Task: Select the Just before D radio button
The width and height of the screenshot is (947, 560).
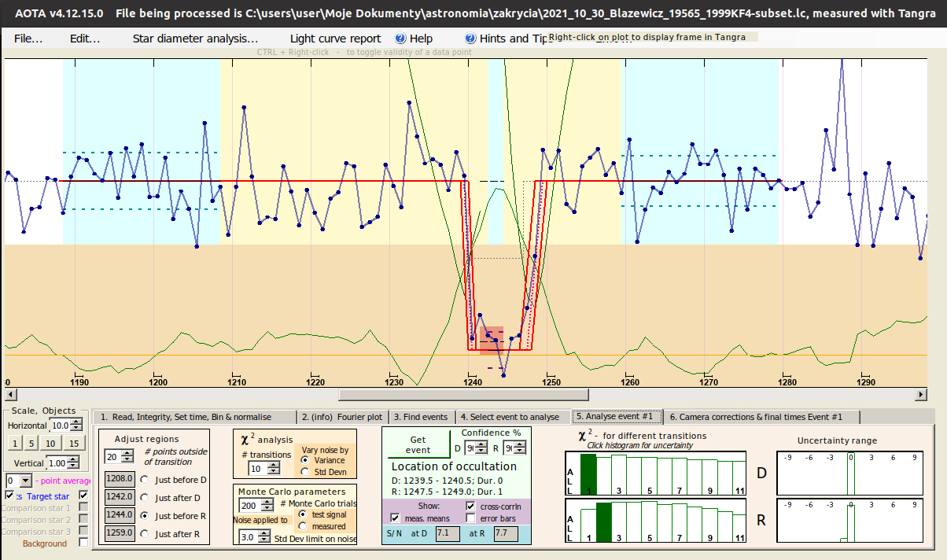Action: pos(143,480)
